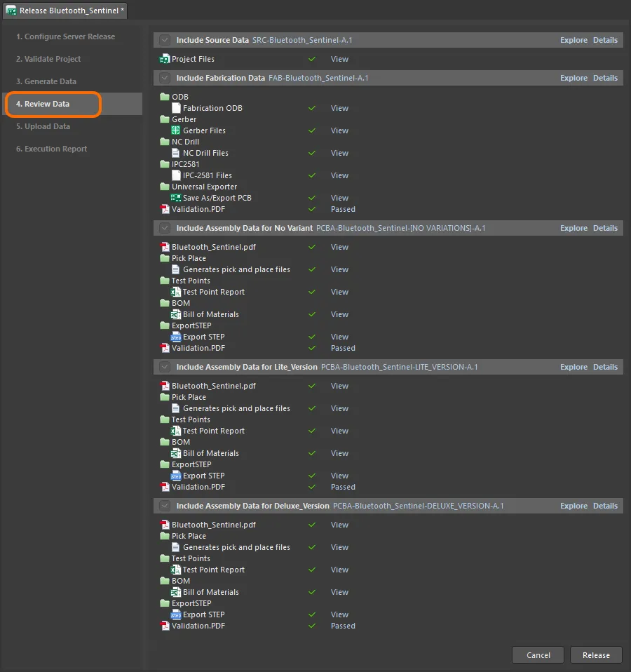Click No Variant Test Point Report spreadsheet icon

[176, 293]
